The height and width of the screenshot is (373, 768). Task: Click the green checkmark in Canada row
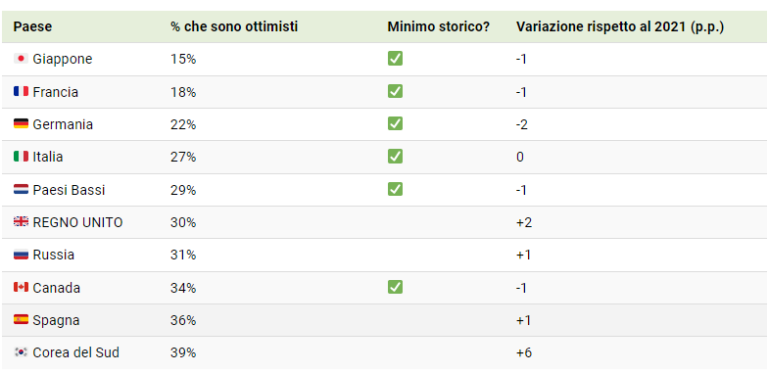tap(395, 287)
